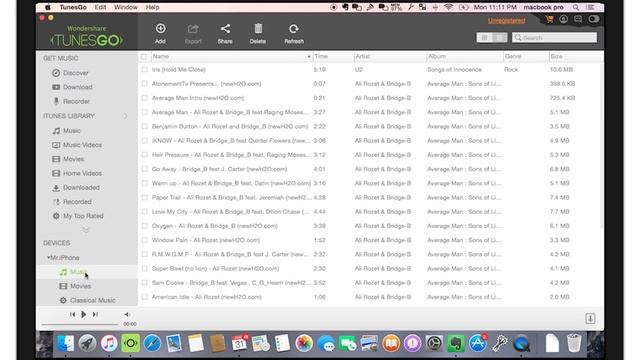This screenshot has width=640, height=360.
Task: Click in the Search field
Action: (554, 38)
